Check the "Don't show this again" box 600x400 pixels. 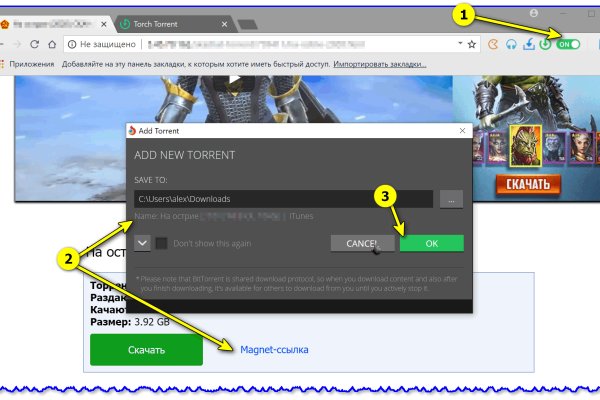(x=161, y=243)
